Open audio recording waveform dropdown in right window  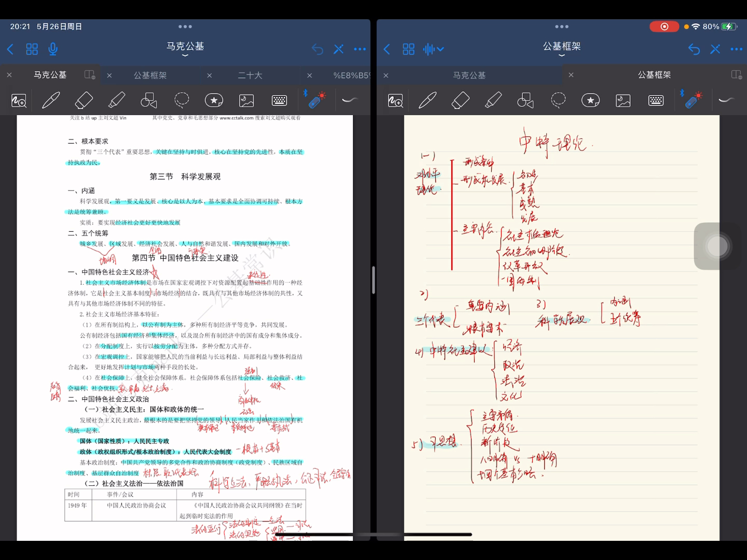(x=433, y=49)
